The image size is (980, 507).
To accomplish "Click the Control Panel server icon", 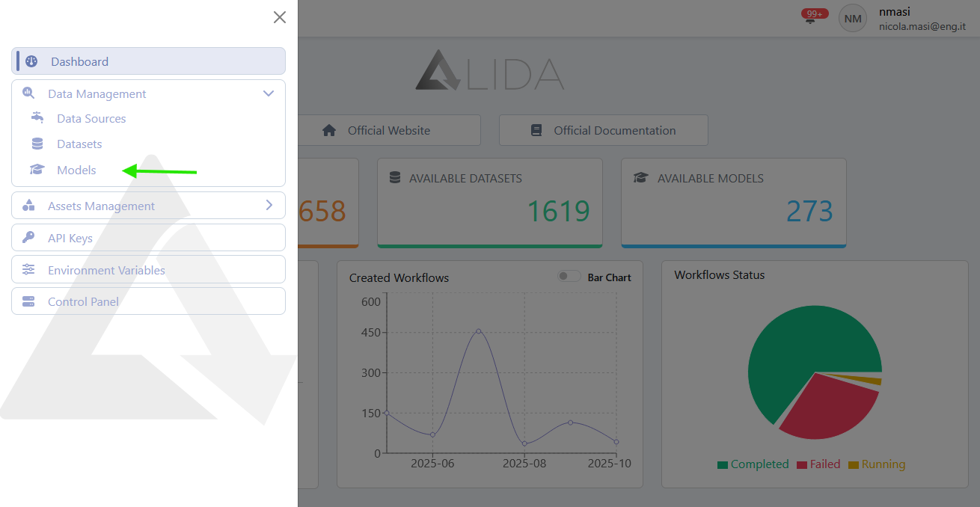I will [28, 301].
